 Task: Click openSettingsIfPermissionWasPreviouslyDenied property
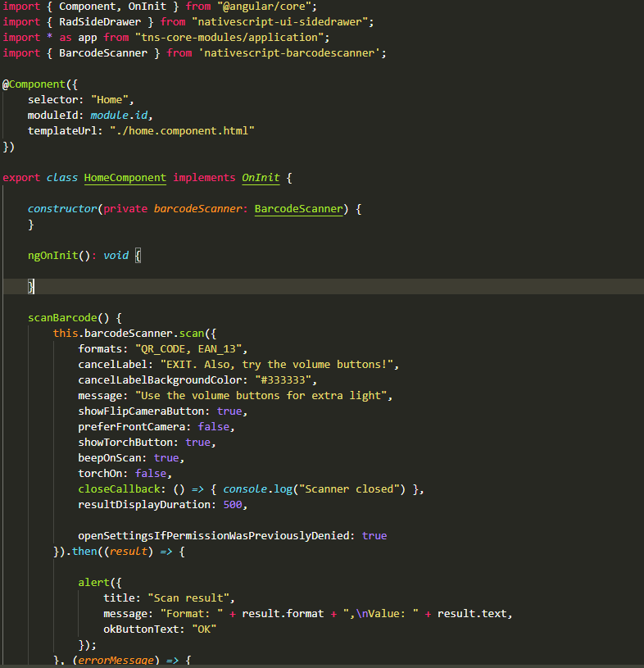pyautogui.click(x=213, y=536)
